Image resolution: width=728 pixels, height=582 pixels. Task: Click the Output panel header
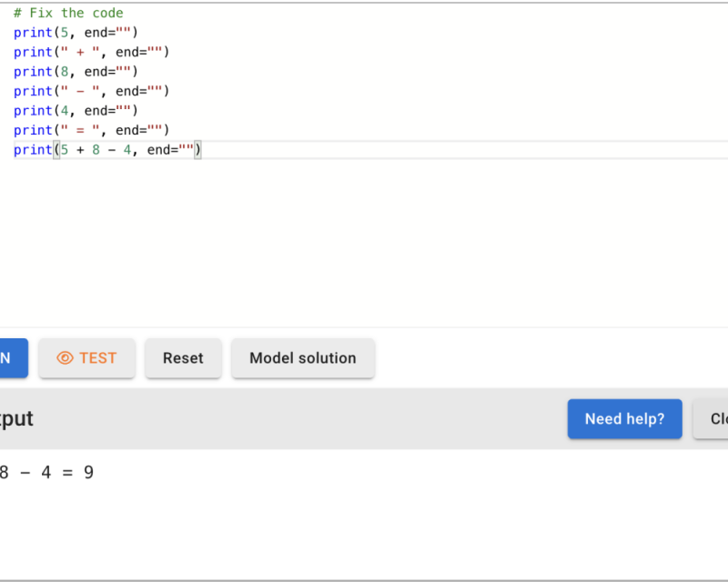tap(20, 418)
